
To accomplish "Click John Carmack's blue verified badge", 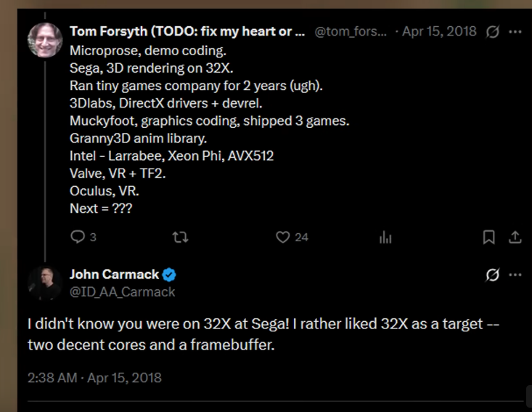I will pos(169,275).
